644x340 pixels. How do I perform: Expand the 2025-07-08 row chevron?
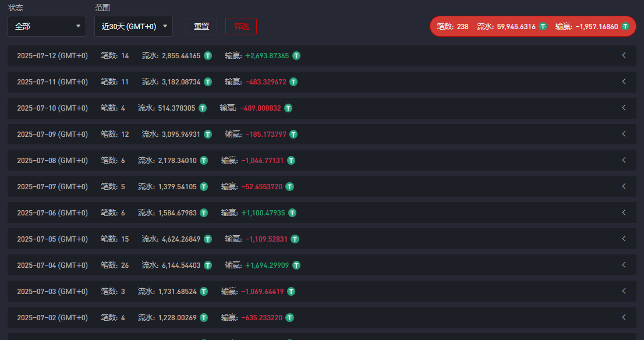click(x=624, y=160)
